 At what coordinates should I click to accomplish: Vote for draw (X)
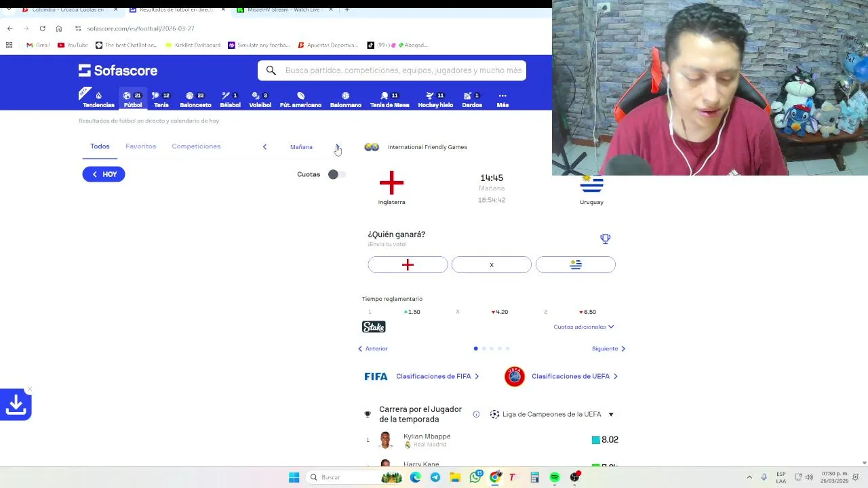492,265
